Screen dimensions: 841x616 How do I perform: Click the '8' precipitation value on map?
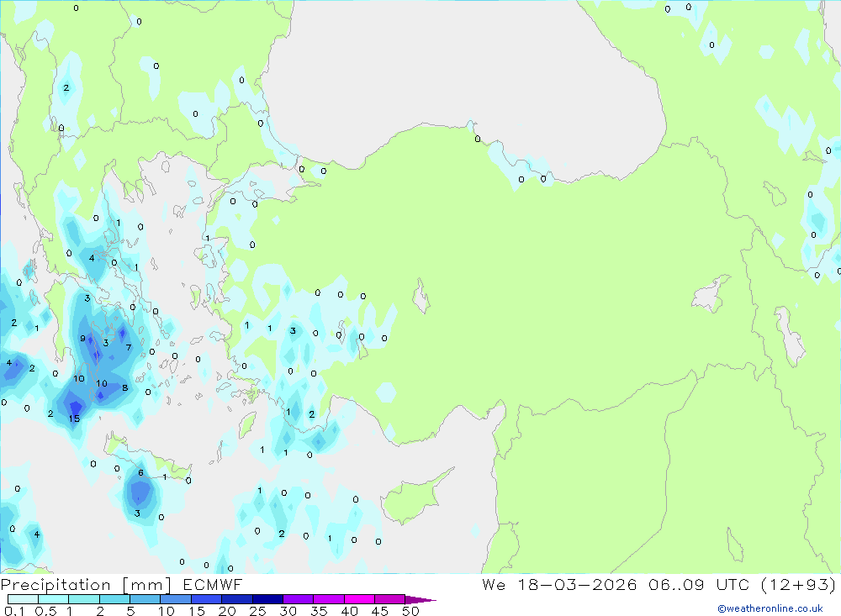(125, 387)
